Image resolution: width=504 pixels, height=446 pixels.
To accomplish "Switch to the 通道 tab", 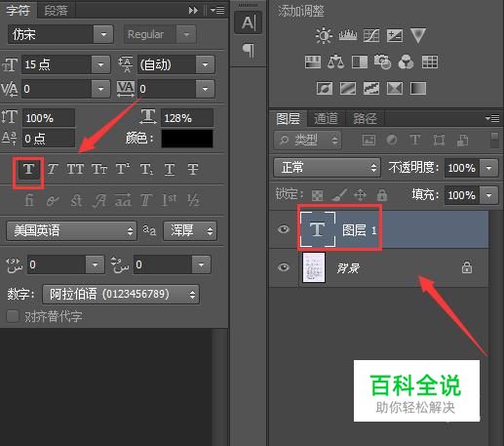I will tap(326, 118).
